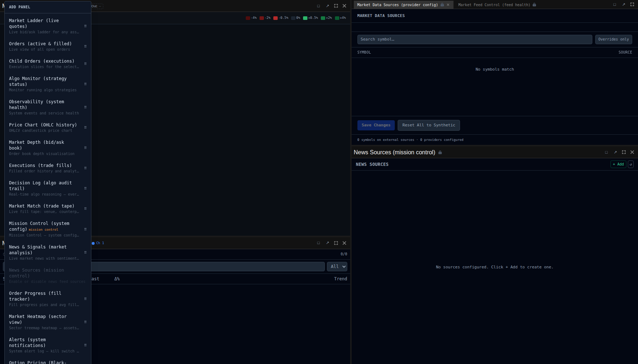Fullscreen the Ch 1 panel
This screenshot has width=638, height=364.
coord(336,243)
